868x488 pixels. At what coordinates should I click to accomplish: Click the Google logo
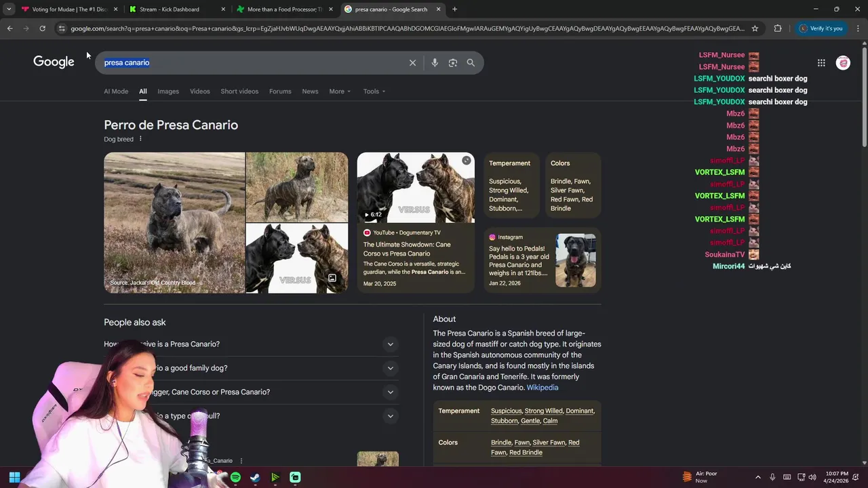54,62
